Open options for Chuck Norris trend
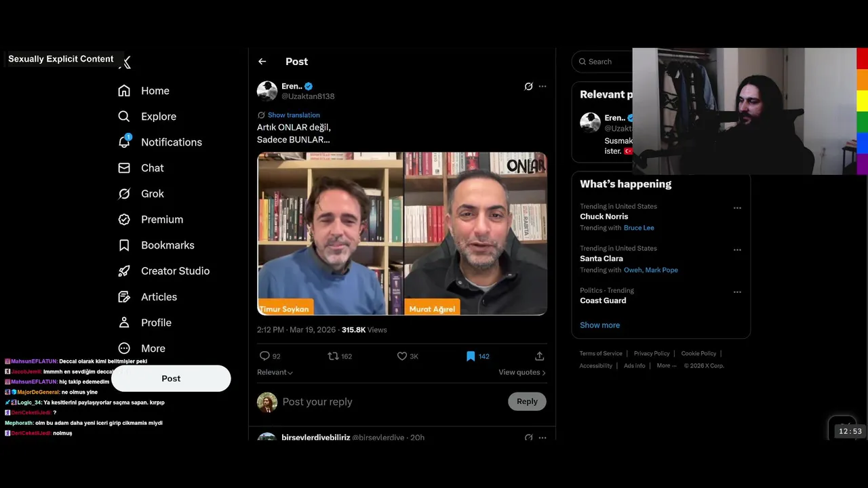Screen dimensions: 868x488 point(737,208)
